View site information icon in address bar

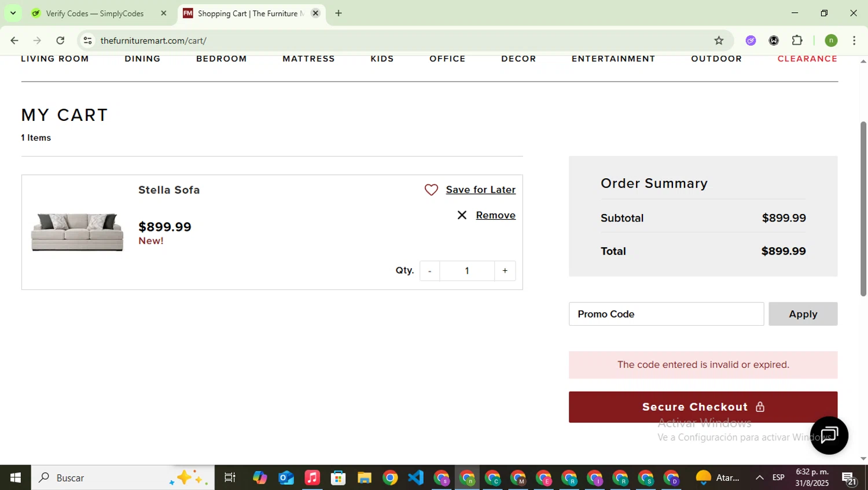click(87, 40)
